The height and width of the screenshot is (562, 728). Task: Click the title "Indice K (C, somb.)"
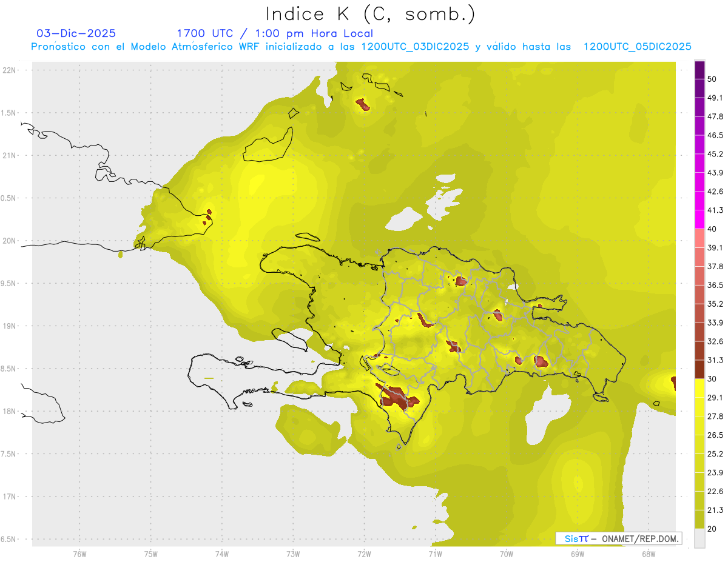tap(371, 14)
